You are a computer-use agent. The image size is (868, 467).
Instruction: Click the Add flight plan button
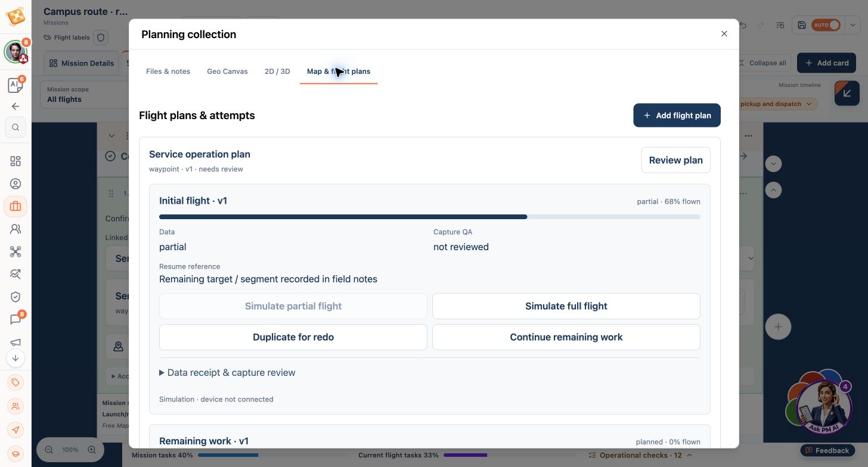677,116
